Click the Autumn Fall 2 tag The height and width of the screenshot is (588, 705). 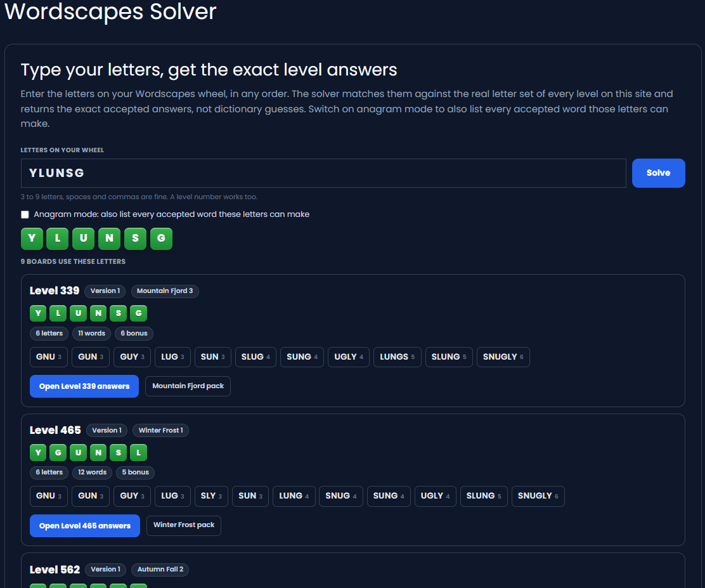pyautogui.click(x=160, y=570)
